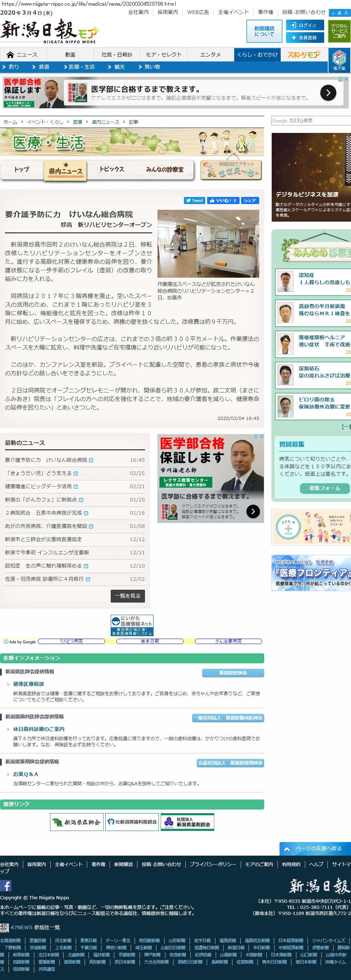Select the largest font size A
This screenshot has height=980, width=351.
(346, 13)
